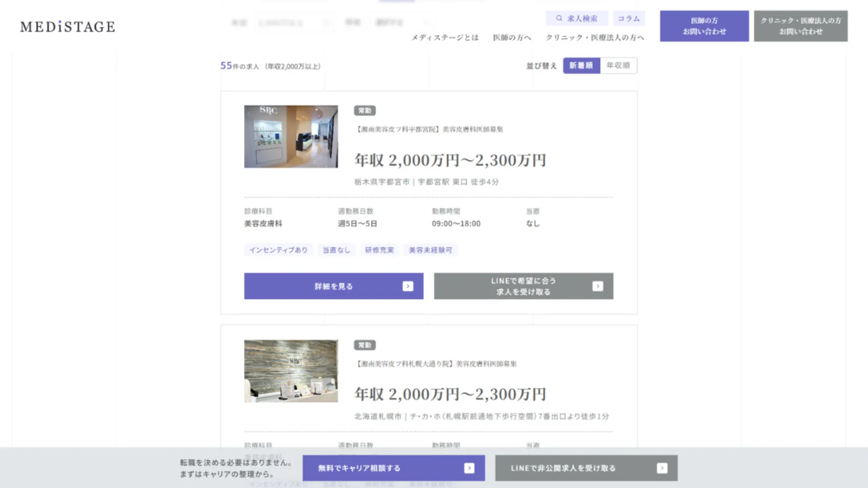Click arrow icon in 詳細を見る button

408,286
